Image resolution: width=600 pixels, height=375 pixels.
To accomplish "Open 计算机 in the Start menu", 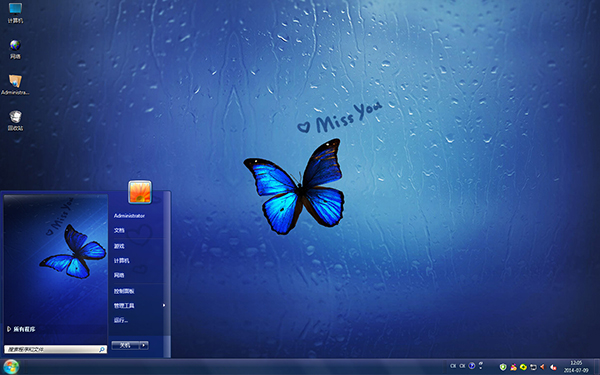I will tap(121, 261).
